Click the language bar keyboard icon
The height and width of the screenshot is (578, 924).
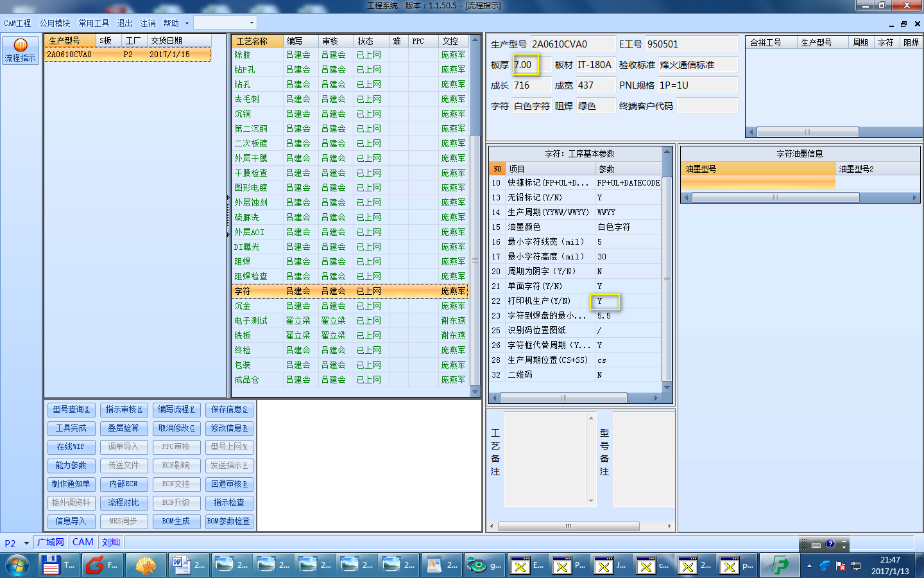point(816,545)
